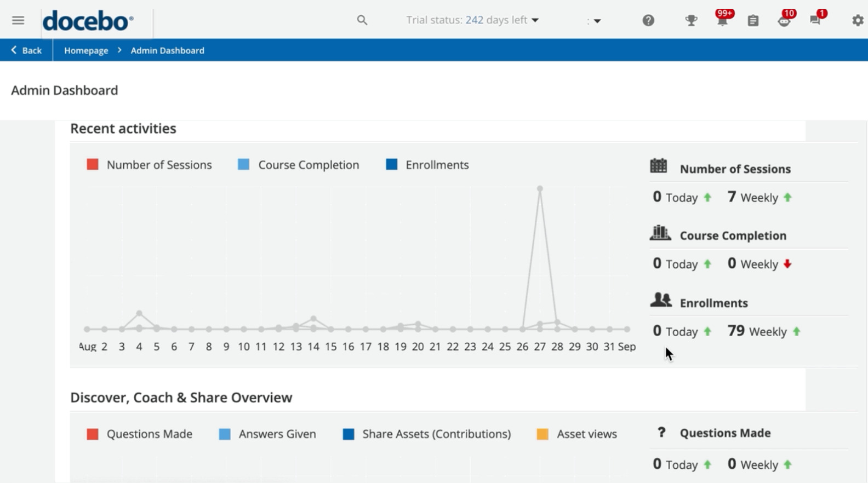Click the Asset views orange legend swatch
This screenshot has width=868, height=483.
click(542, 434)
